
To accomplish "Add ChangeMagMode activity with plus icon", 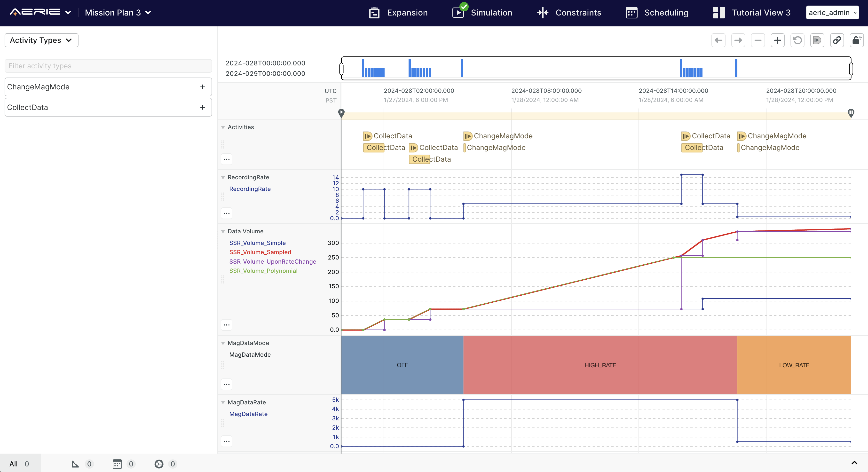I will [x=203, y=87].
